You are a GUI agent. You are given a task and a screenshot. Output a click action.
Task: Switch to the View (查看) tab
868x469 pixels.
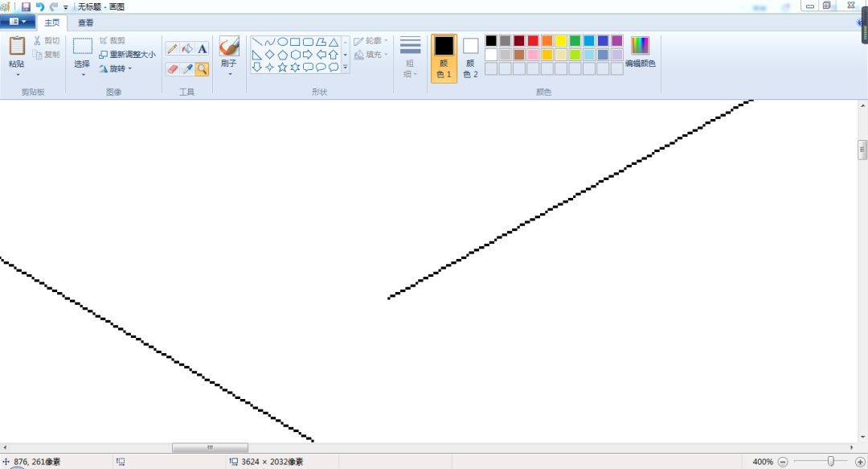(85, 23)
